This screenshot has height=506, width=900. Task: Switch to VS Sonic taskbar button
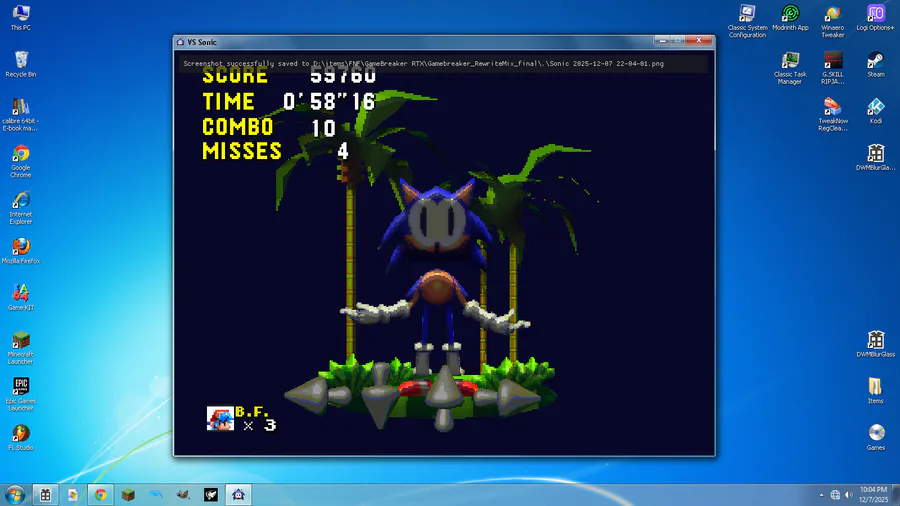click(238, 495)
